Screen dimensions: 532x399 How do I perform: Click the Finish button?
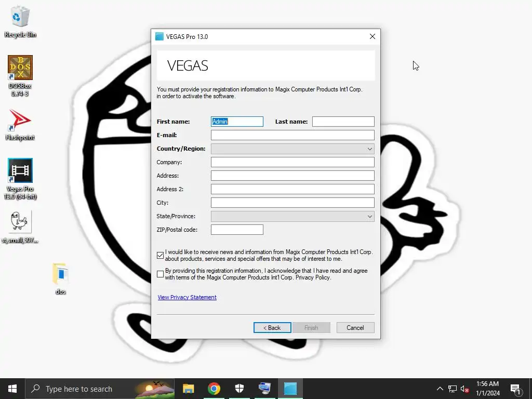pos(311,327)
